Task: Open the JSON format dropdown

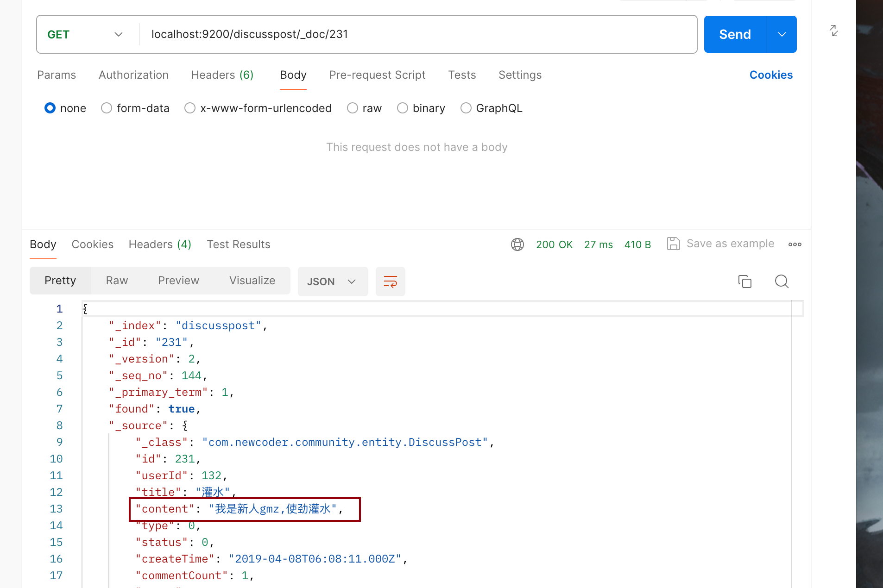Action: 333,281
